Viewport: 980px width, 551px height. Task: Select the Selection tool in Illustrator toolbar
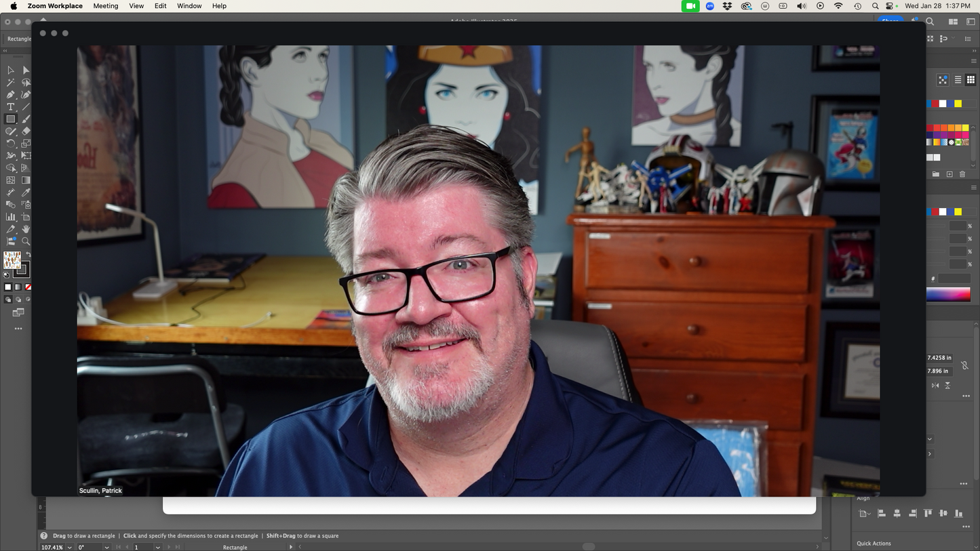pos(11,70)
